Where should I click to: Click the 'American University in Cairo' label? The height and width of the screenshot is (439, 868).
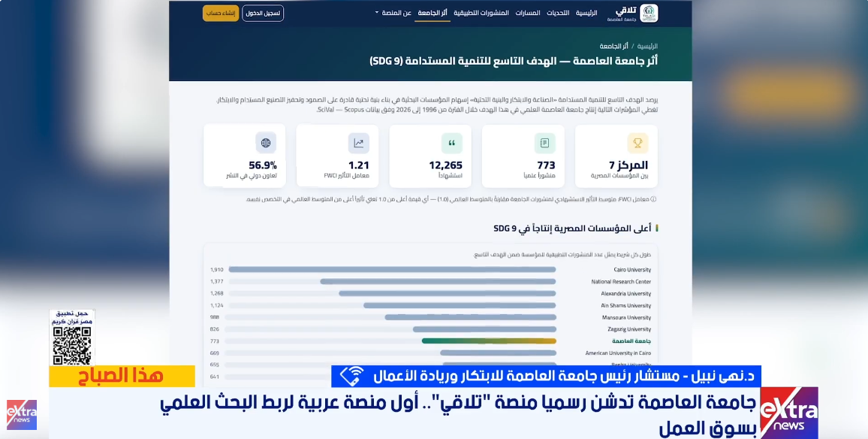(x=619, y=353)
